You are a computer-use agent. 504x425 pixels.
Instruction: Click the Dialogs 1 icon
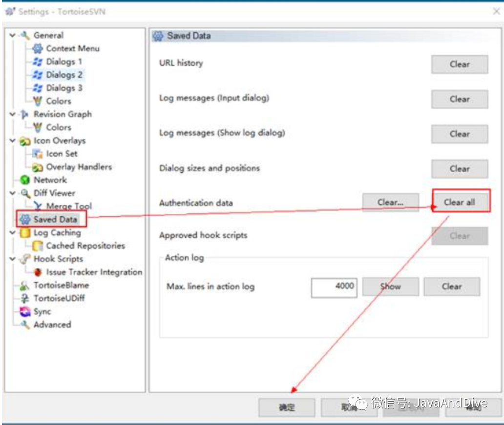coord(38,61)
